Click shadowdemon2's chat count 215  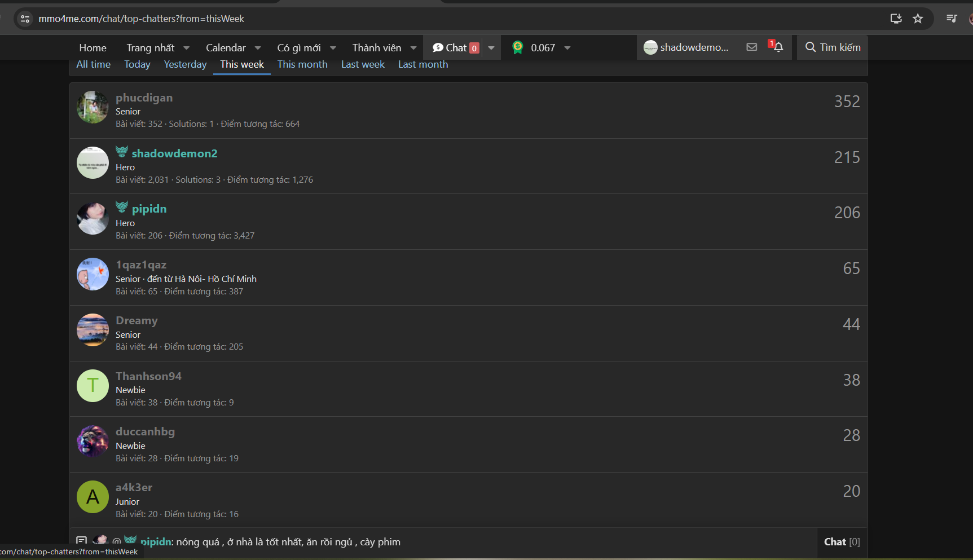click(x=847, y=157)
